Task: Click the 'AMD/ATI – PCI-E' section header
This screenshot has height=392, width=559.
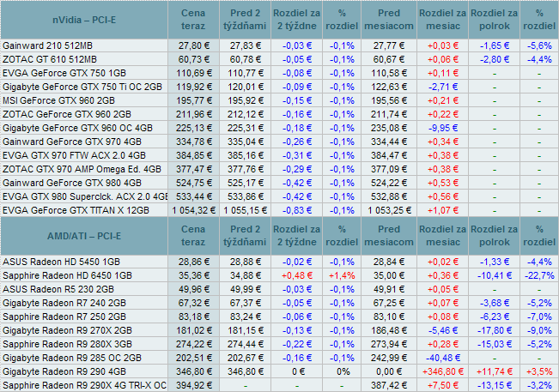Action: (84, 236)
